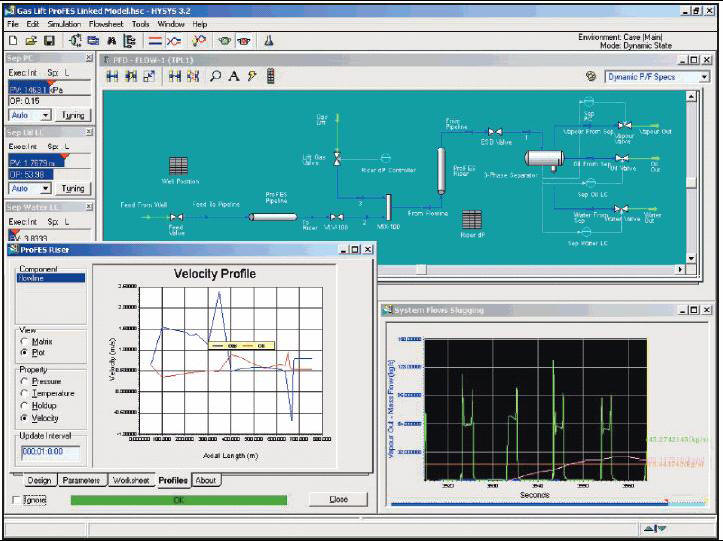Click the PFD vertical scrollbar down arrow

(691, 258)
